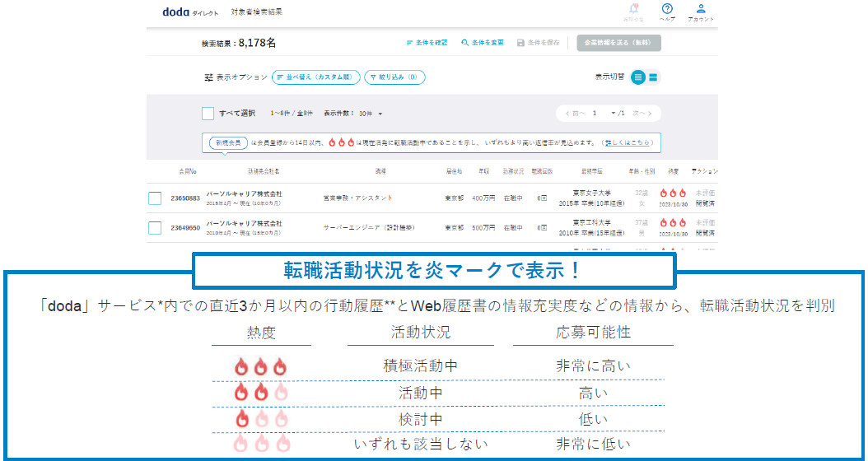Open 並べ替え（カスタム順） sort options
868x461 pixels.
[316, 77]
